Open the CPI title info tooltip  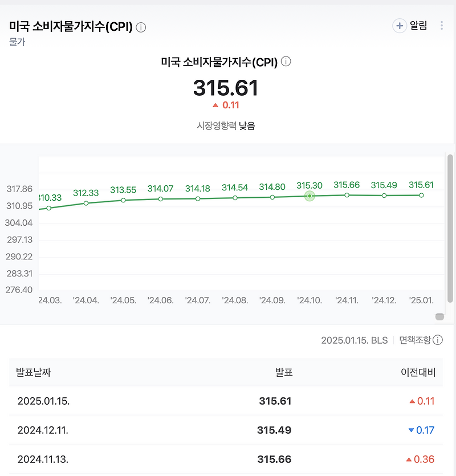click(x=140, y=26)
